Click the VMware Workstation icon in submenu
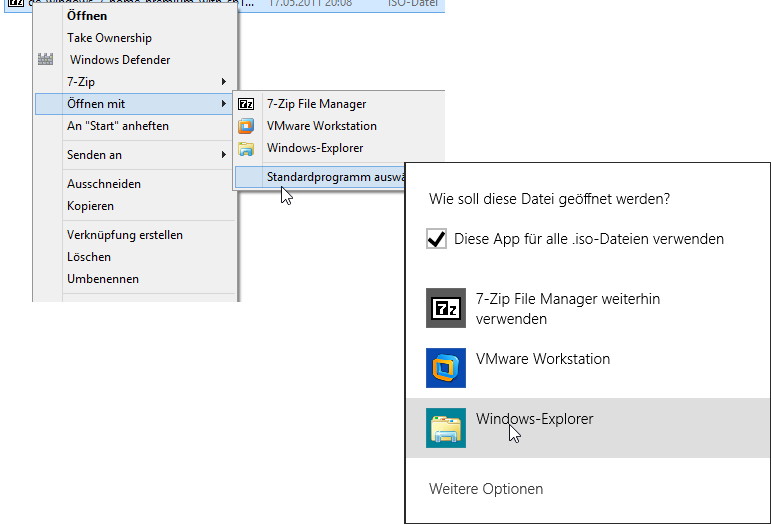 coord(246,126)
